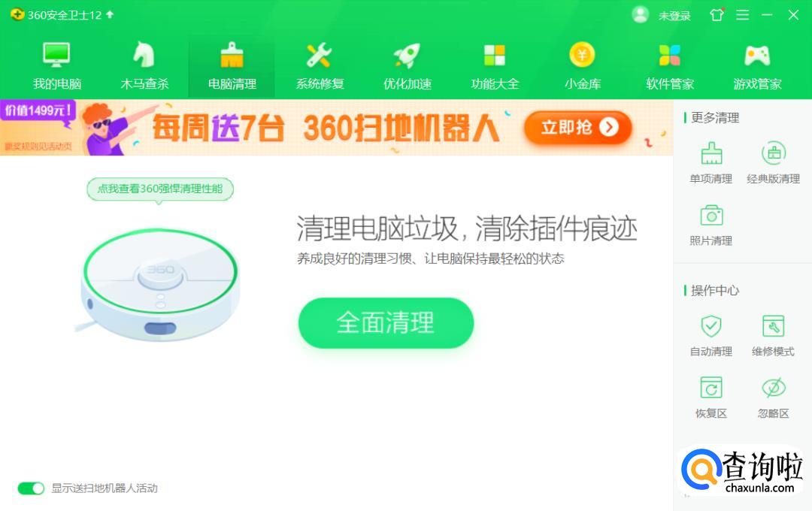Click the upgrade arrow beside 360安全卫士12
This screenshot has height=511, width=812.
(x=110, y=14)
